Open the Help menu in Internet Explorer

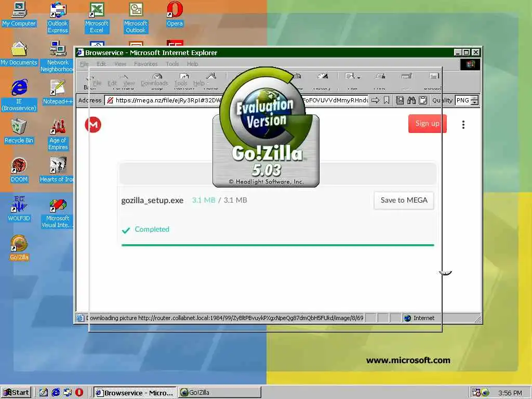point(192,64)
